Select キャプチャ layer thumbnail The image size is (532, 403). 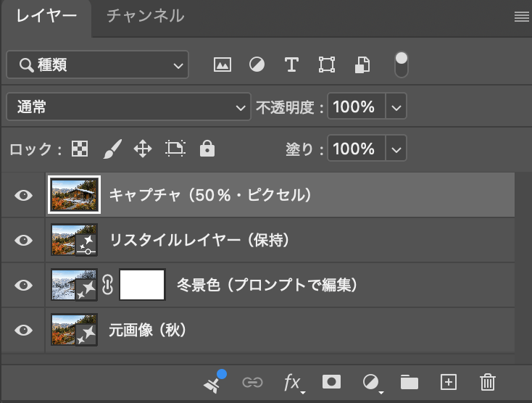click(x=75, y=195)
